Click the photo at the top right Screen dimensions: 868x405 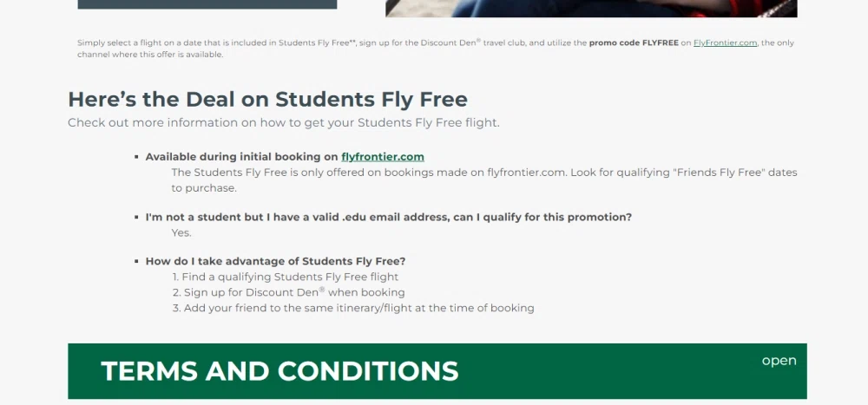click(591, 8)
